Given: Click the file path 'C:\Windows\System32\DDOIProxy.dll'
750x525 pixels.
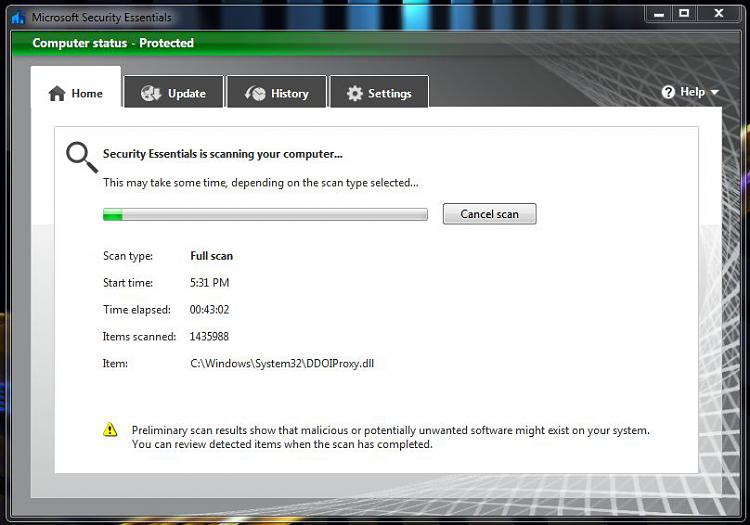Looking at the screenshot, I should tap(282, 363).
